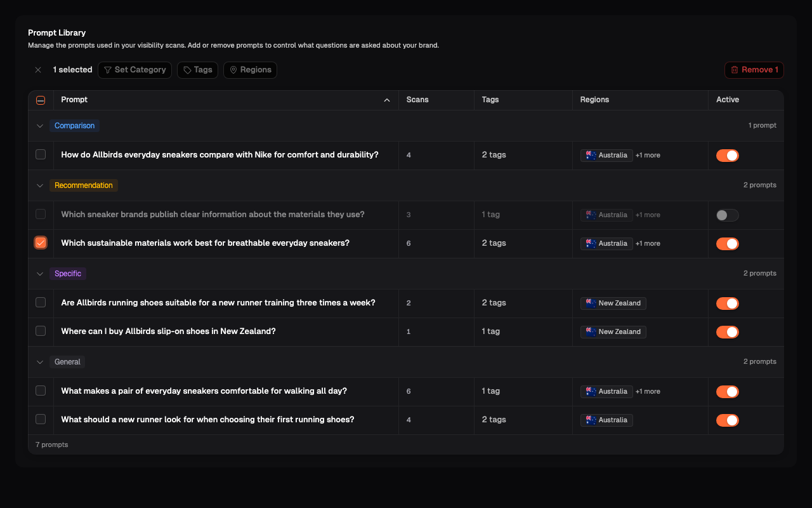
Task: Open the Regions bulk action
Action: [250, 70]
